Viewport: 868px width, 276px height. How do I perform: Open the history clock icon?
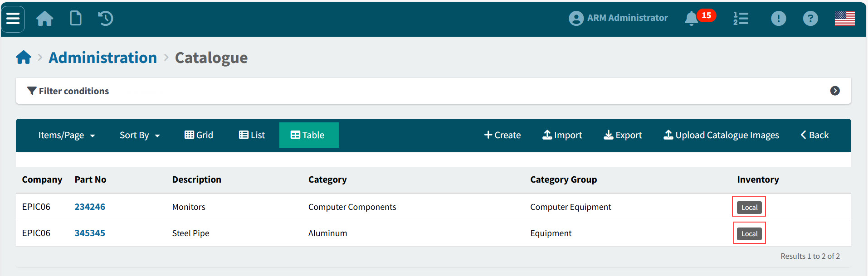click(x=106, y=19)
